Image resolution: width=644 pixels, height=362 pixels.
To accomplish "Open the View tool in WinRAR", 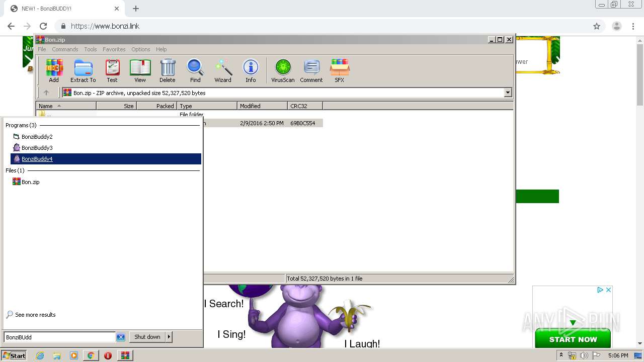I will [140, 70].
